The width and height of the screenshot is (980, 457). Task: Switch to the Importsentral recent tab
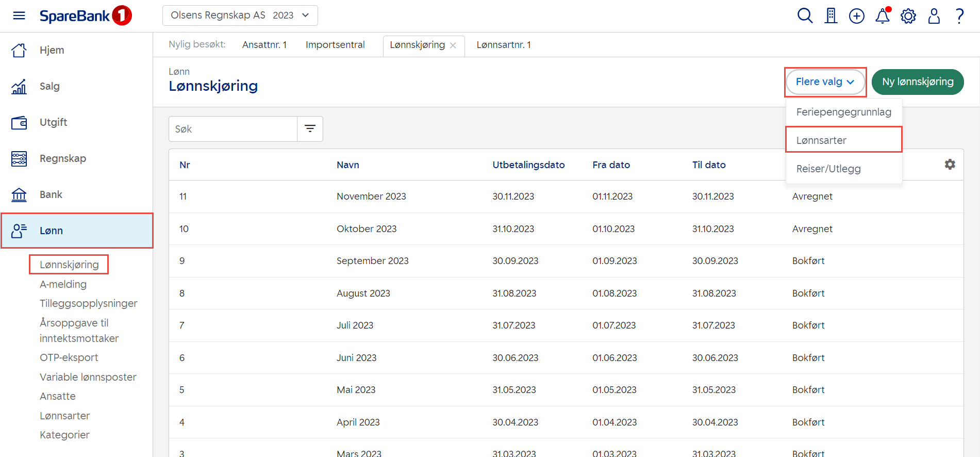coord(335,45)
